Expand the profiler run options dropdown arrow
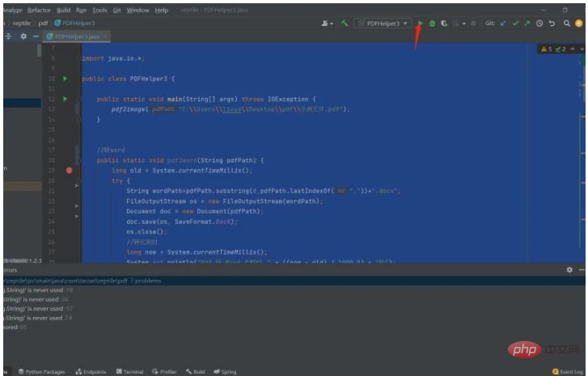588x376 pixels. 464,23
